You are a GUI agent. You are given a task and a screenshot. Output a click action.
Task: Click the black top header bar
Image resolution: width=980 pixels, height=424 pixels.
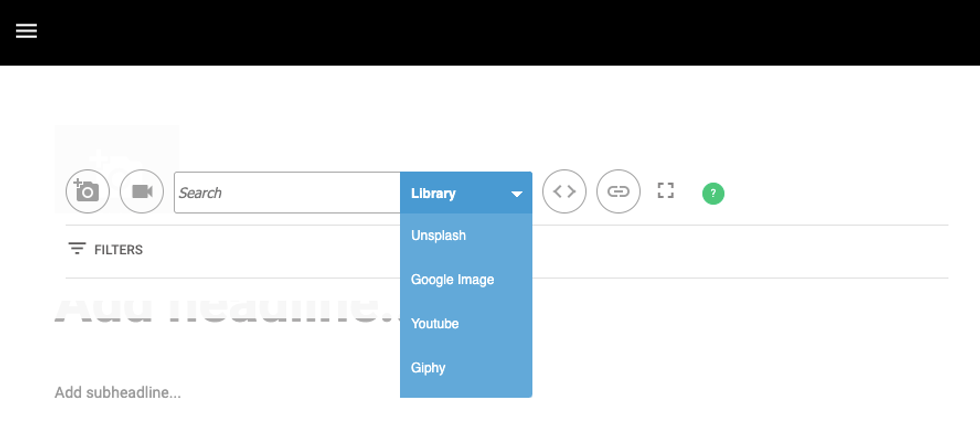(x=500, y=32)
